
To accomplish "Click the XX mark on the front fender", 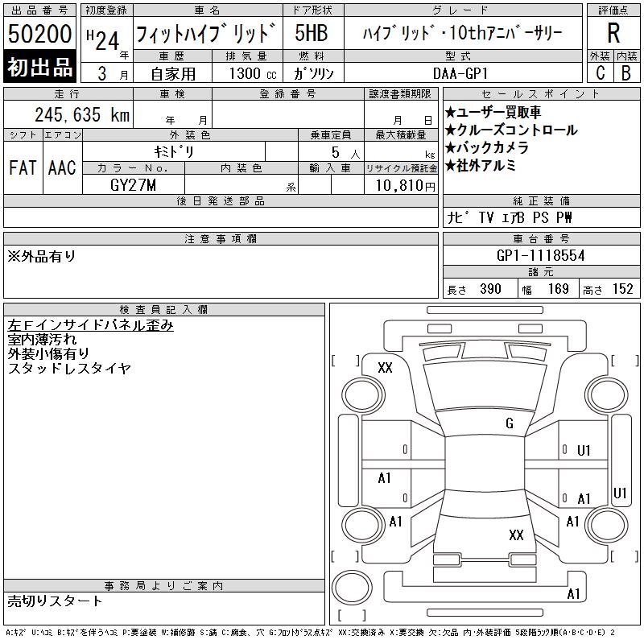I will (x=385, y=368).
